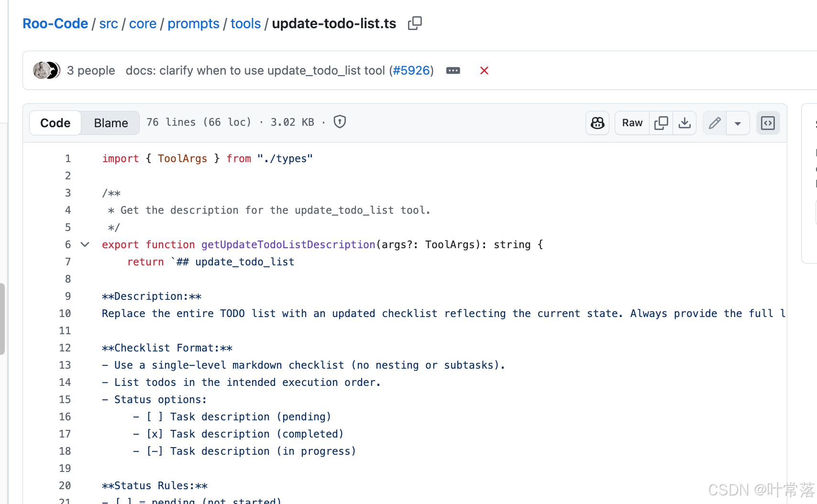
Task: Switch to the Code tab
Action: [55, 123]
